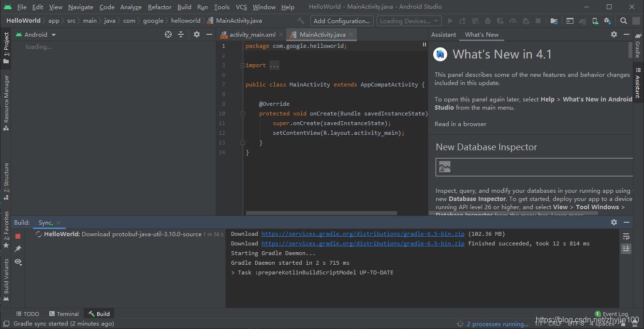The image size is (644, 329).
Task: Click the Add Configuration button
Action: [x=342, y=21]
